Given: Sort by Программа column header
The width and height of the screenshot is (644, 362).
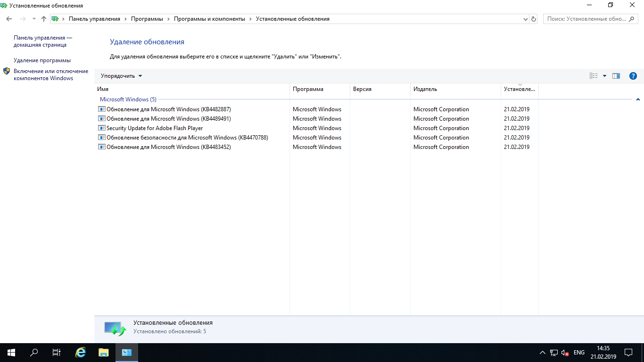Looking at the screenshot, I should [x=320, y=89].
